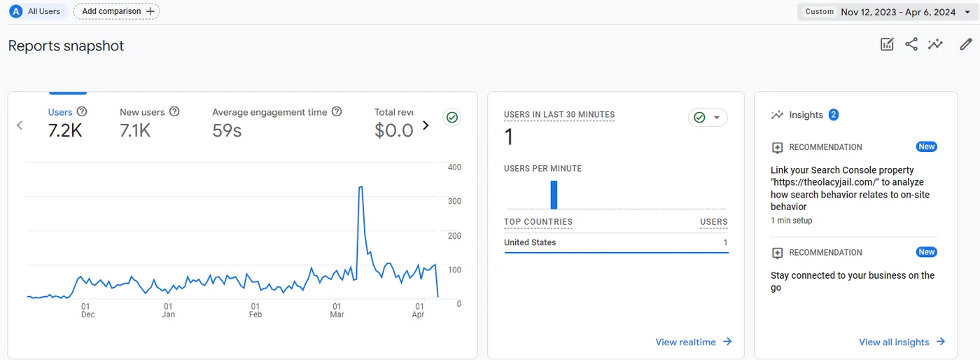The width and height of the screenshot is (980, 360).
Task: Open help icon next to Average engagement time
Action: (x=337, y=111)
